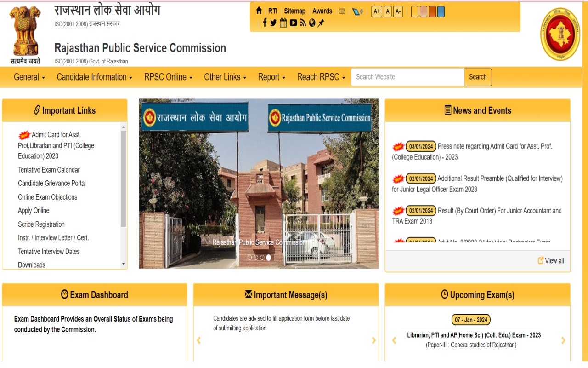588x368 pixels.
Task: Open the Report dropdown menu
Action: [x=271, y=77]
